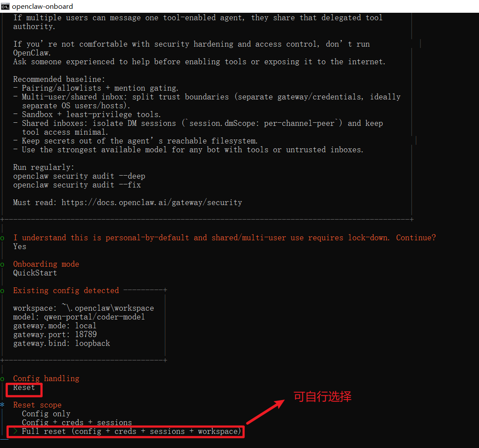Click the 'I understand this is personal-by-default' prompt

click(x=225, y=238)
